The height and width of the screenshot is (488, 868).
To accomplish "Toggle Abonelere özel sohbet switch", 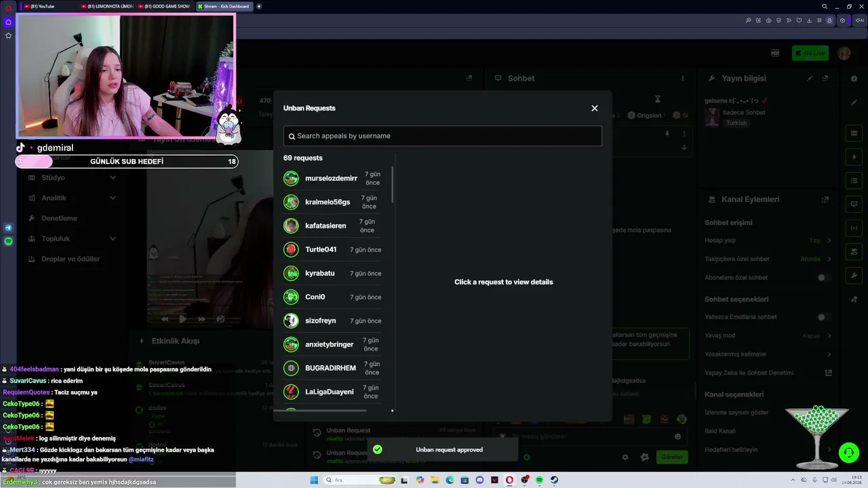I will coord(824,278).
